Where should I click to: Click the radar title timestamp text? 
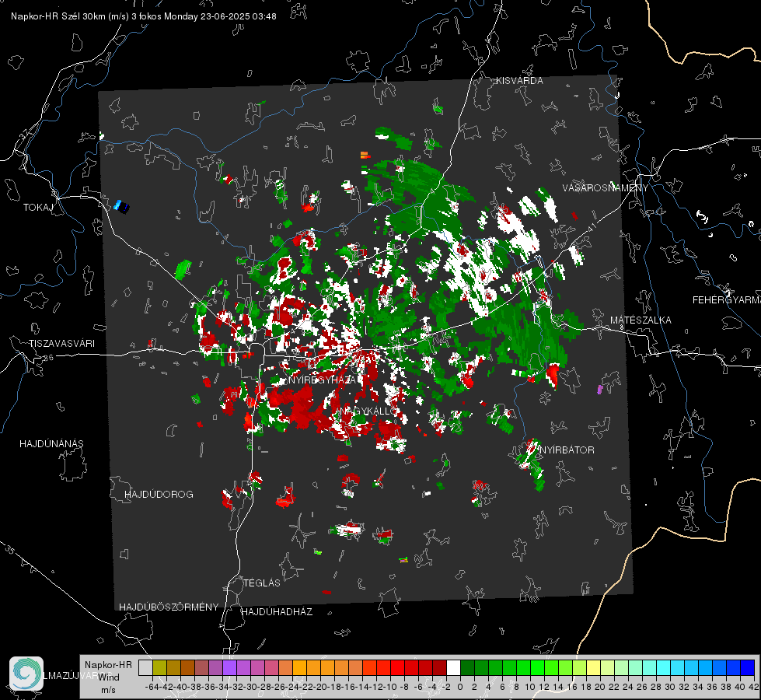coord(144,16)
